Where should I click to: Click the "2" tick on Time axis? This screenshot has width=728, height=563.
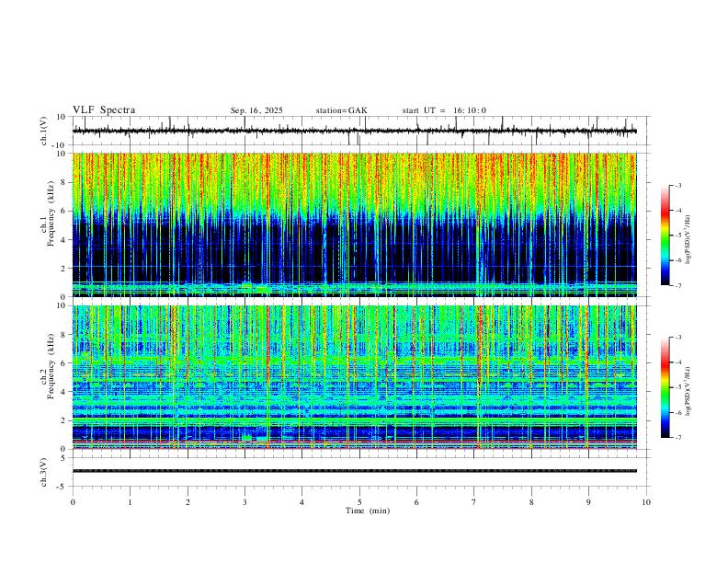click(x=188, y=502)
